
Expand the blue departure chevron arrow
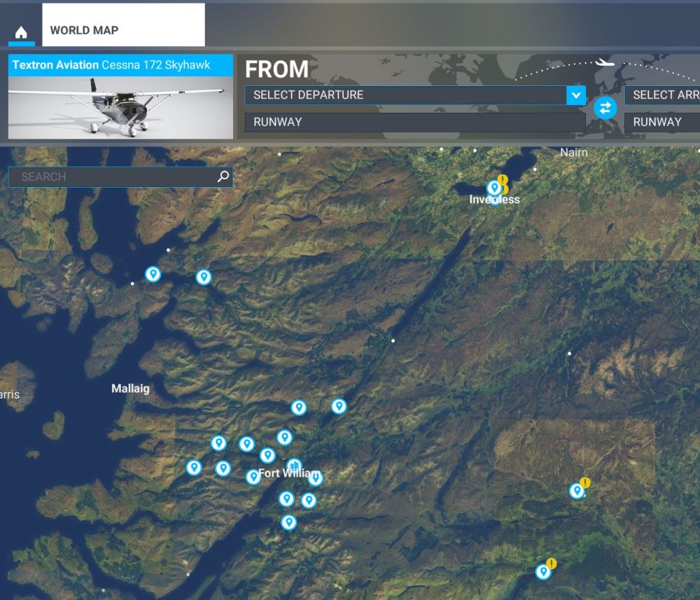pos(576,95)
